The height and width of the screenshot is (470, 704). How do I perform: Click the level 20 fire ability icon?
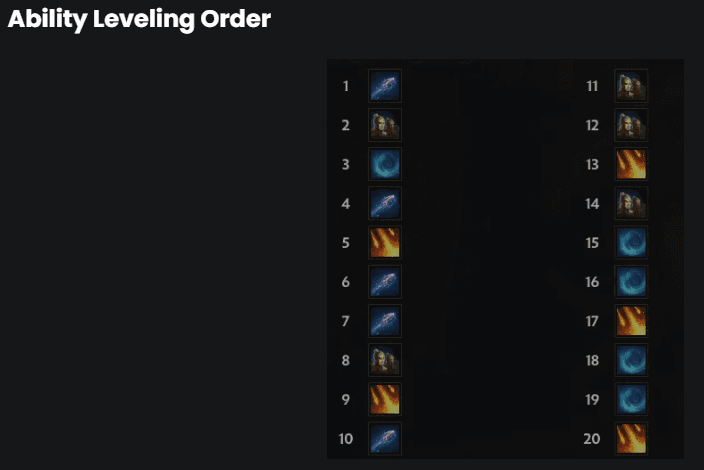631,438
